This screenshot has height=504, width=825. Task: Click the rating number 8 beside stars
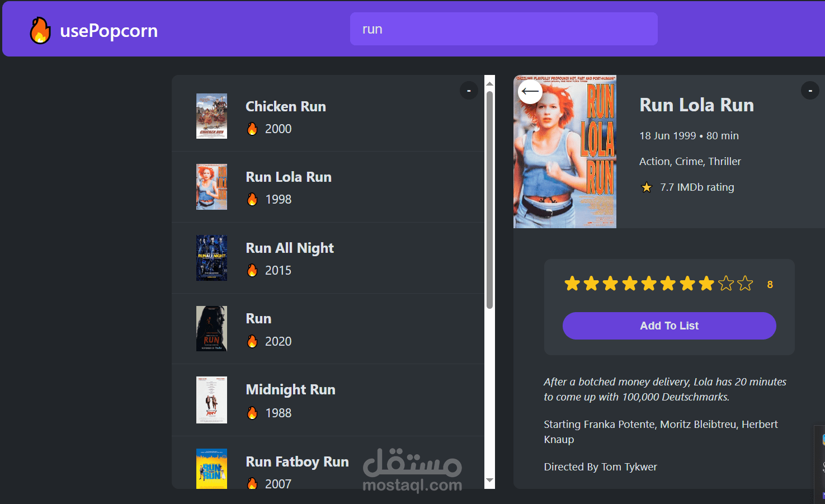pyautogui.click(x=770, y=284)
